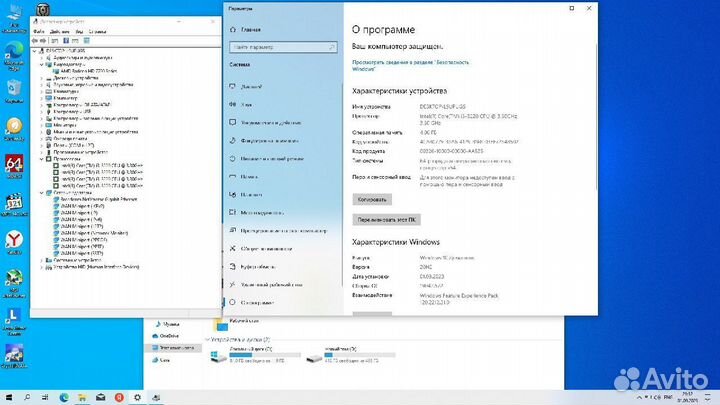Click Settings gear icon on taskbar

pyautogui.click(x=137, y=397)
